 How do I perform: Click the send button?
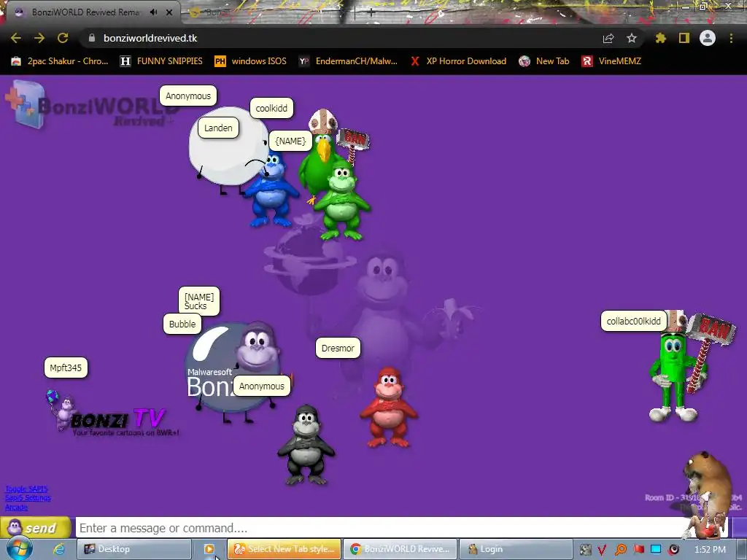36,528
